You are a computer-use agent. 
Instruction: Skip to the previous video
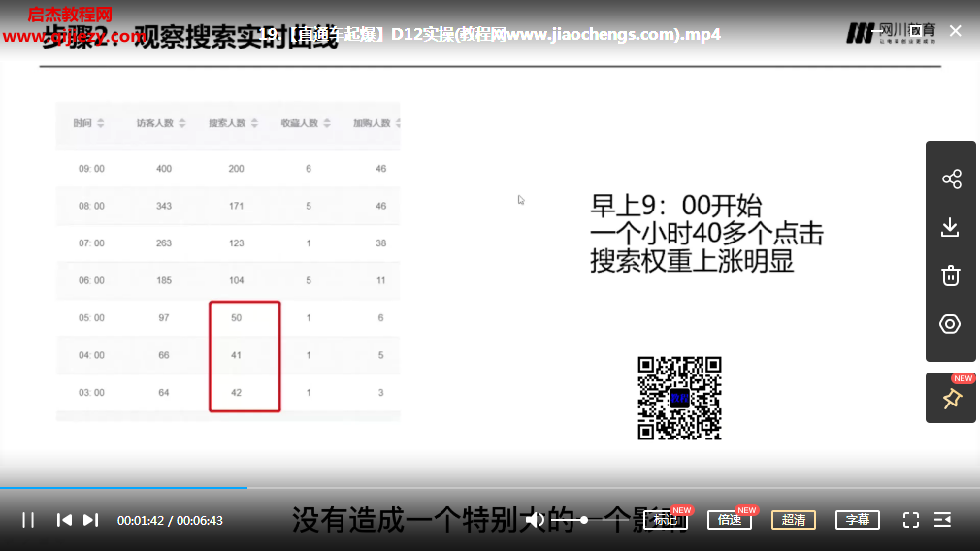(64, 520)
